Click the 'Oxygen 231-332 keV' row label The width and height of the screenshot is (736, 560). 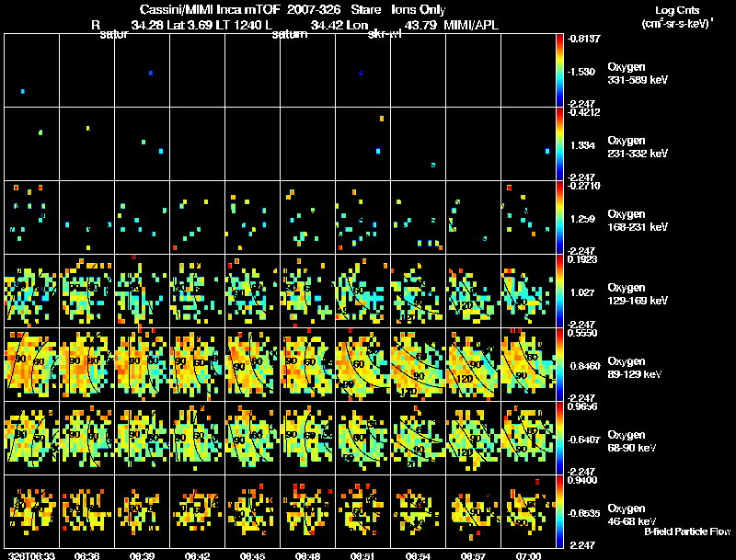tap(638, 147)
